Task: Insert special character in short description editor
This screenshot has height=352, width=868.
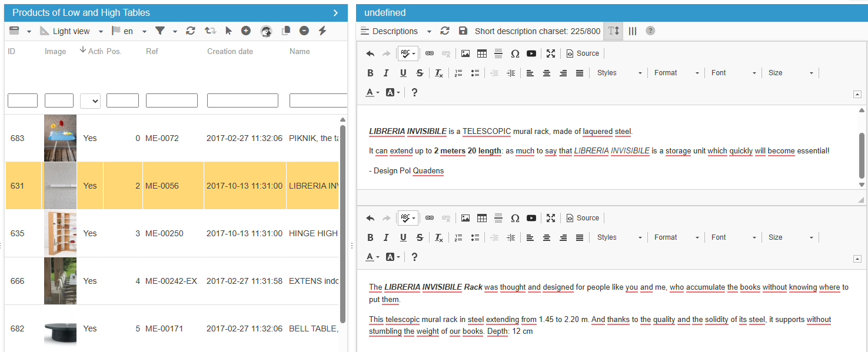Action: [x=515, y=53]
